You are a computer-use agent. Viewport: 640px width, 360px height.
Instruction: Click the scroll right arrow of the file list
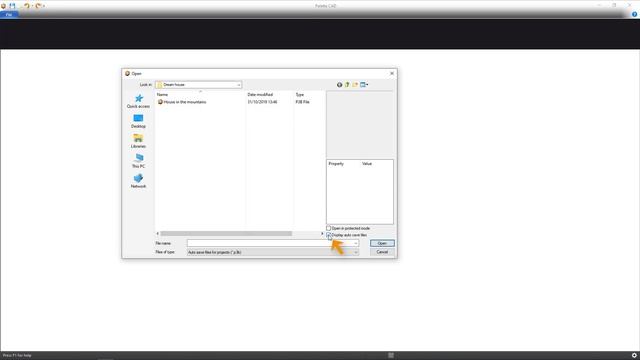[322, 233]
